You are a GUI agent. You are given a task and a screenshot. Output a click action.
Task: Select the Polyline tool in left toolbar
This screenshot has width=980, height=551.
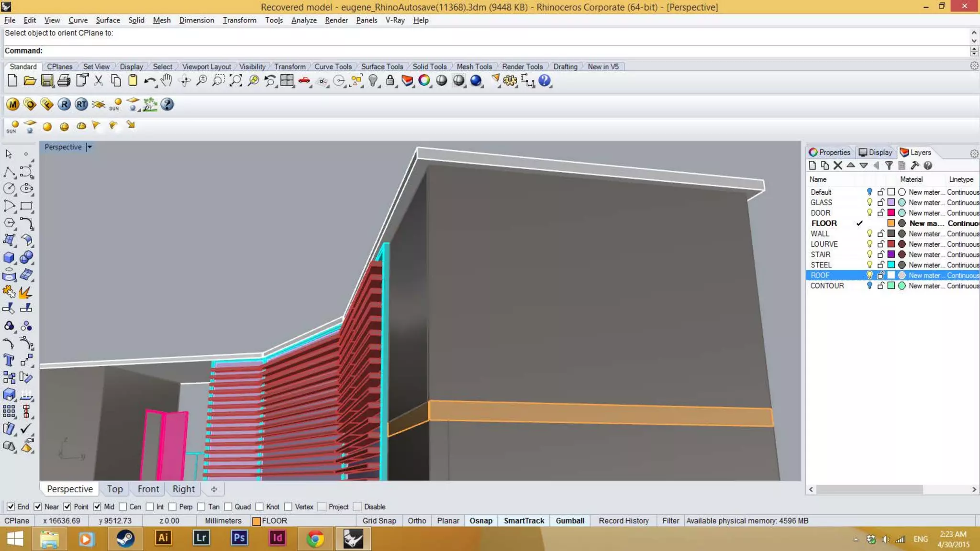click(x=9, y=171)
